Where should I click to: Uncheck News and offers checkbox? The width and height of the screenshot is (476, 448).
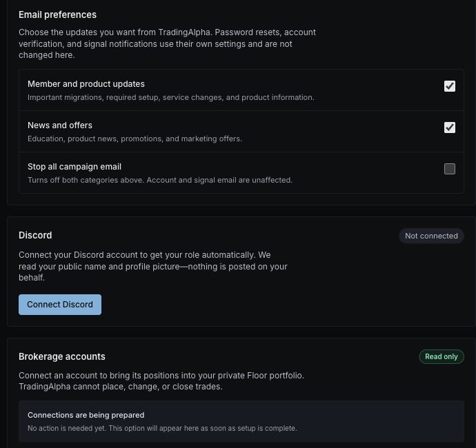[450, 128]
